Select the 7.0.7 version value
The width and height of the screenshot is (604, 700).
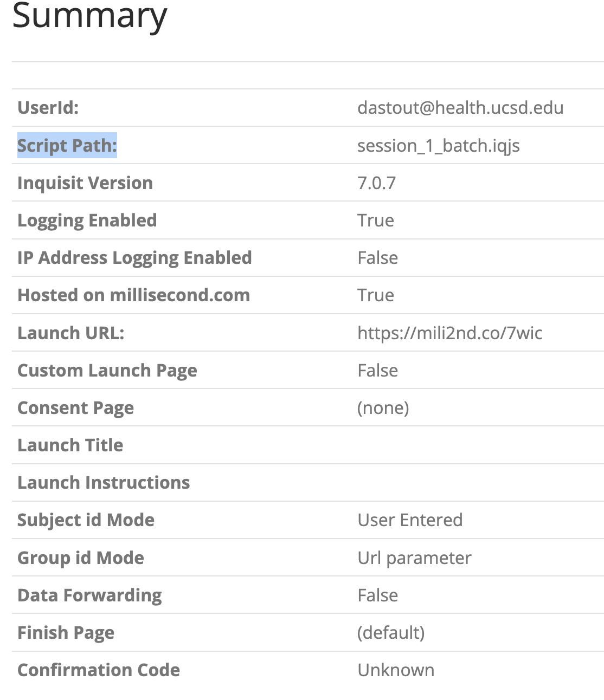[x=376, y=183]
